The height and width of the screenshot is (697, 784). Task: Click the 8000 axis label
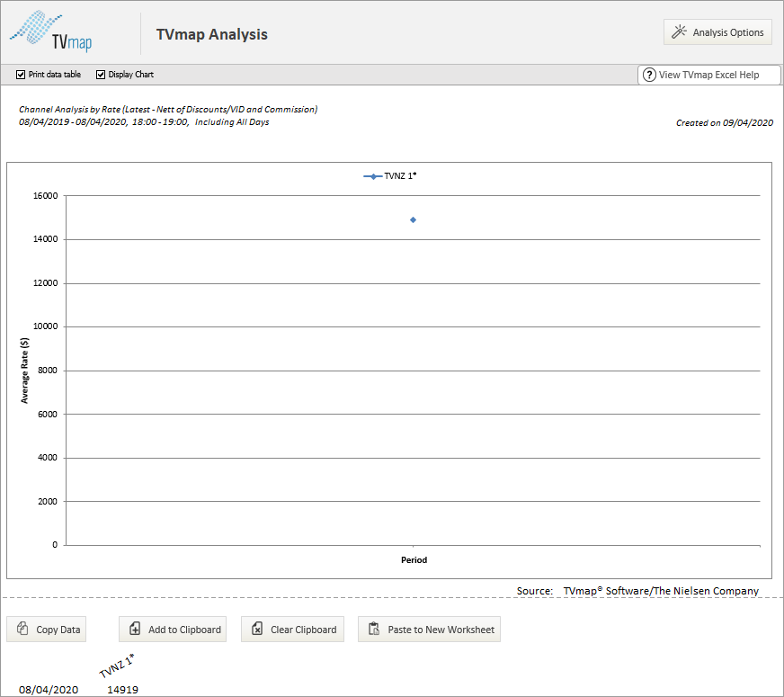[x=48, y=371]
